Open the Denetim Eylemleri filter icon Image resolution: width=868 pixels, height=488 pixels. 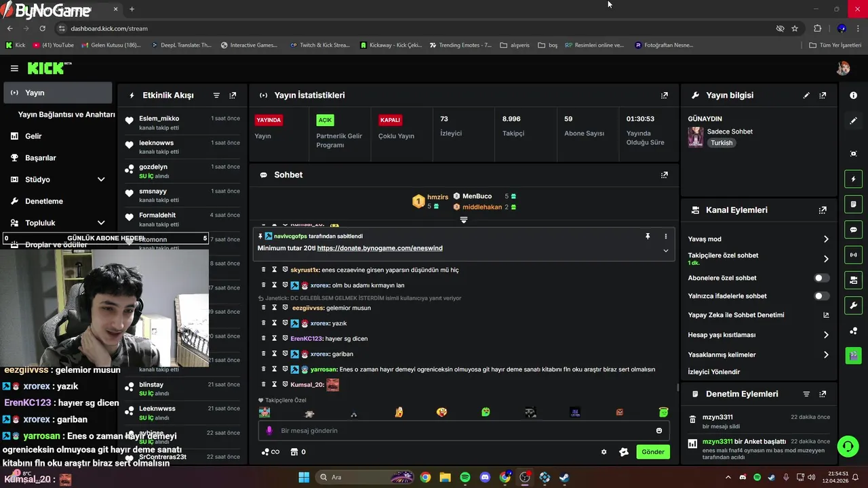[806, 394]
